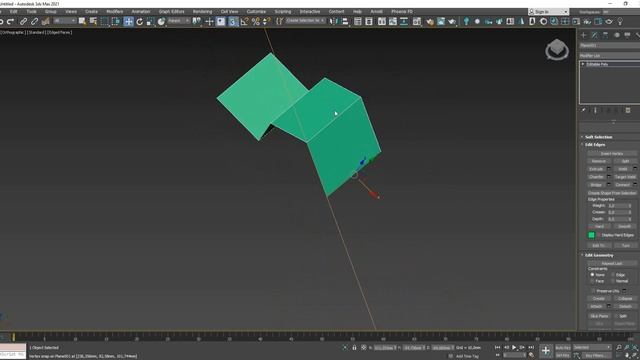Image resolution: width=640 pixels, height=360 pixels.
Task: Open the key mode Selected dropdown
Action: [x=592, y=347]
